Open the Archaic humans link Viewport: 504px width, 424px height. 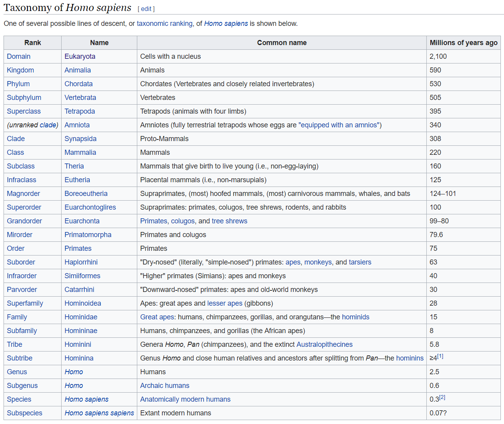click(x=165, y=386)
